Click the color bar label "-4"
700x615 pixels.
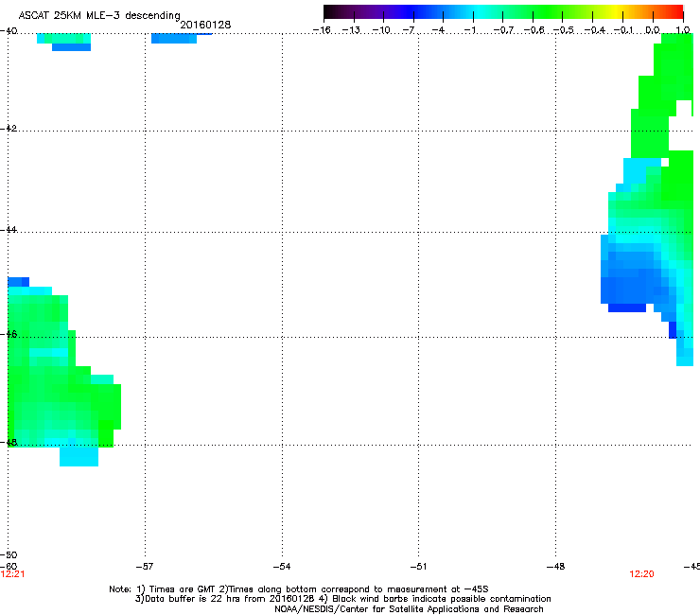coord(439,30)
